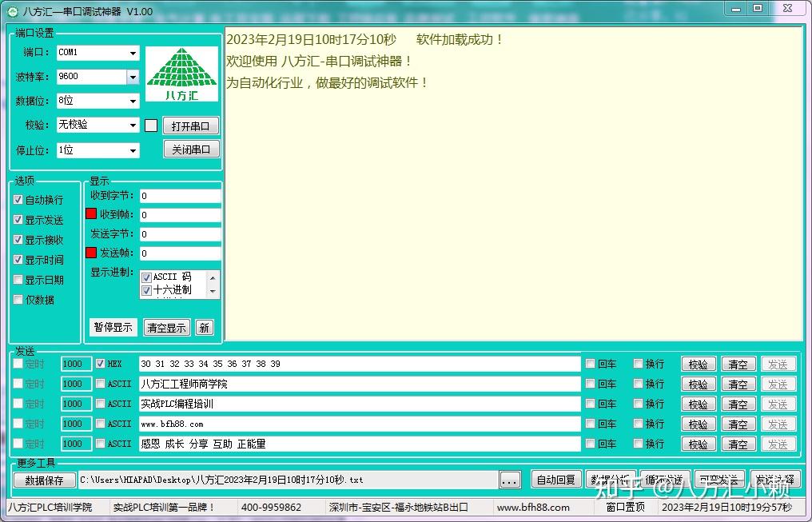The image size is (812, 522).
Task: Disable the 显示时间 checkbox
Action: tap(18, 260)
